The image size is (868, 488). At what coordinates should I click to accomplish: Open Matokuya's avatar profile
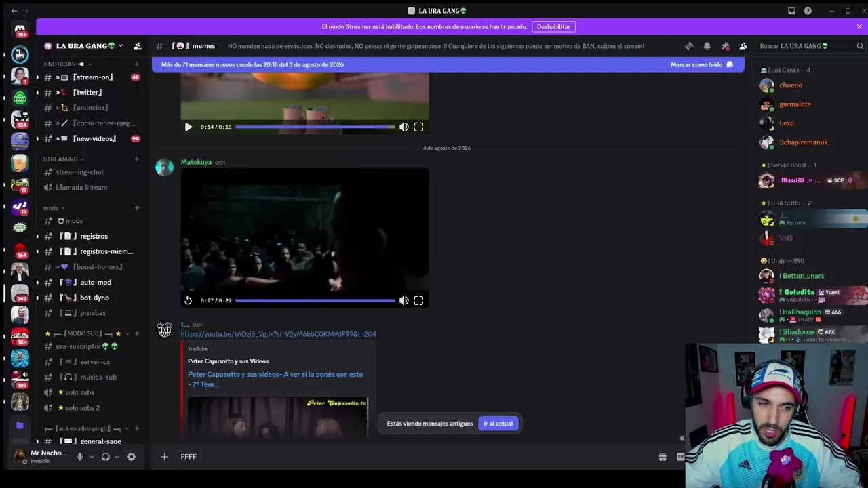pyautogui.click(x=164, y=167)
